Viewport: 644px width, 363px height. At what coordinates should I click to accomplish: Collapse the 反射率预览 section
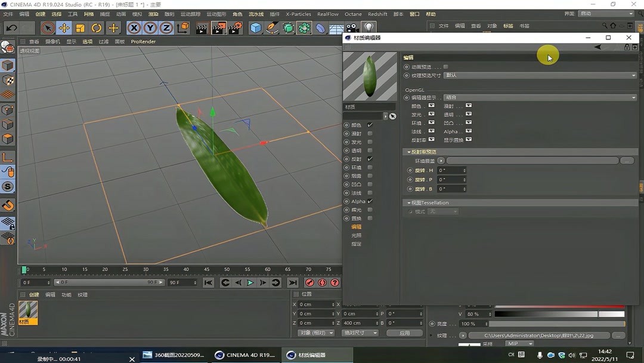coord(409,151)
